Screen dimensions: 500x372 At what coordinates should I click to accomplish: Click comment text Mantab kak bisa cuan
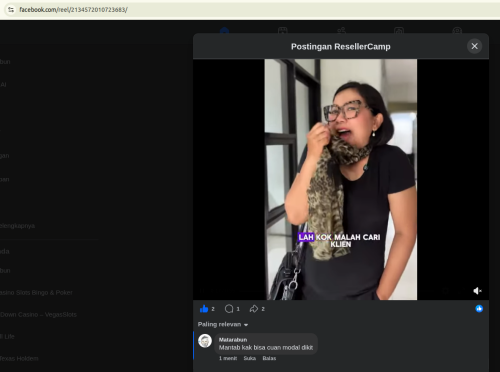[x=266, y=348]
